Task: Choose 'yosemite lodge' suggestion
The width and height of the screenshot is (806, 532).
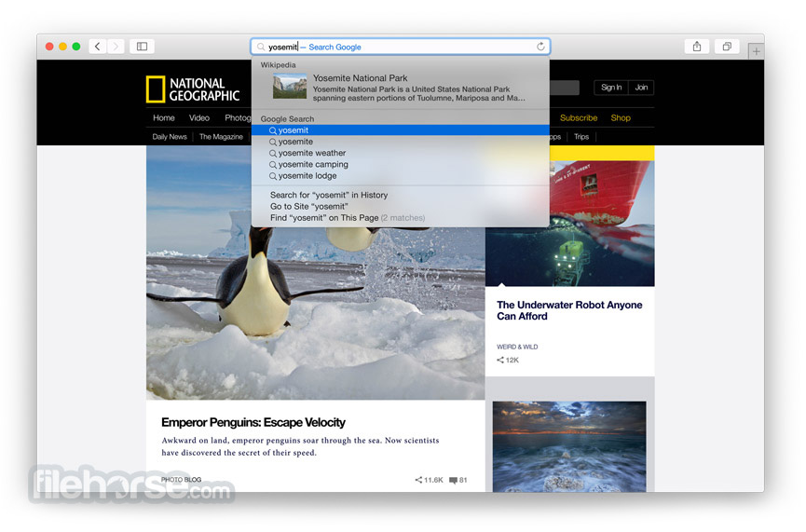Action: pos(400,175)
